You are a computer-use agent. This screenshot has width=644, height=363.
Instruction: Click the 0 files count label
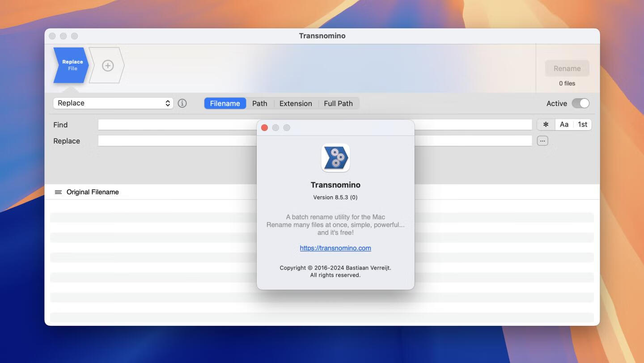point(567,84)
